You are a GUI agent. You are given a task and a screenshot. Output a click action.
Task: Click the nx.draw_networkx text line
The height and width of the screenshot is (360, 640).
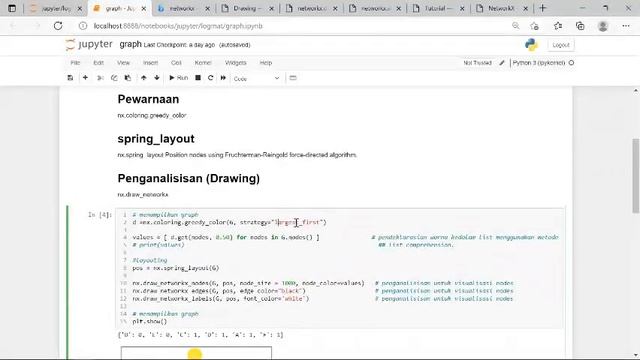point(143,195)
